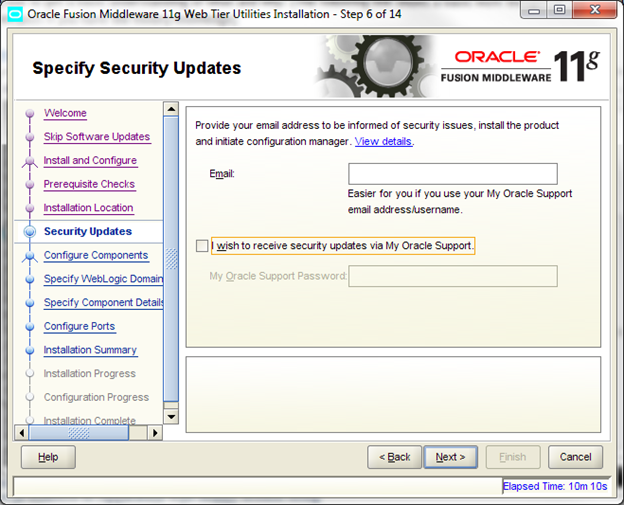
Task: Click the Oracle installer title bar icon
Action: click(14, 13)
